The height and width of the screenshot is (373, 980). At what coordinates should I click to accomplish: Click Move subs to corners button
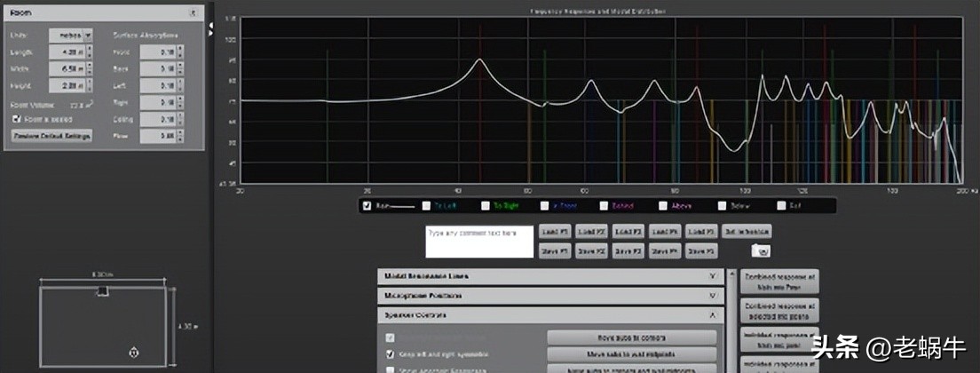tap(631, 337)
